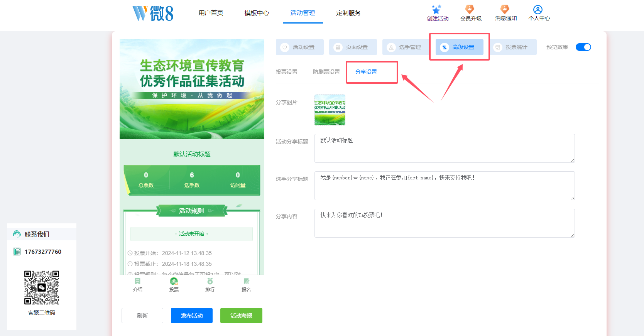Click the 活动规则 banner in preview

pos(192,211)
